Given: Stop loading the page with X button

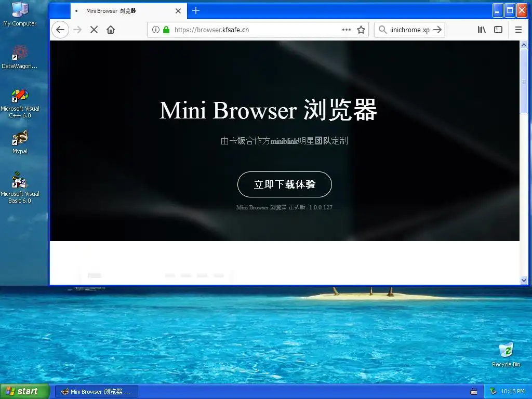Looking at the screenshot, I should pyautogui.click(x=94, y=30).
